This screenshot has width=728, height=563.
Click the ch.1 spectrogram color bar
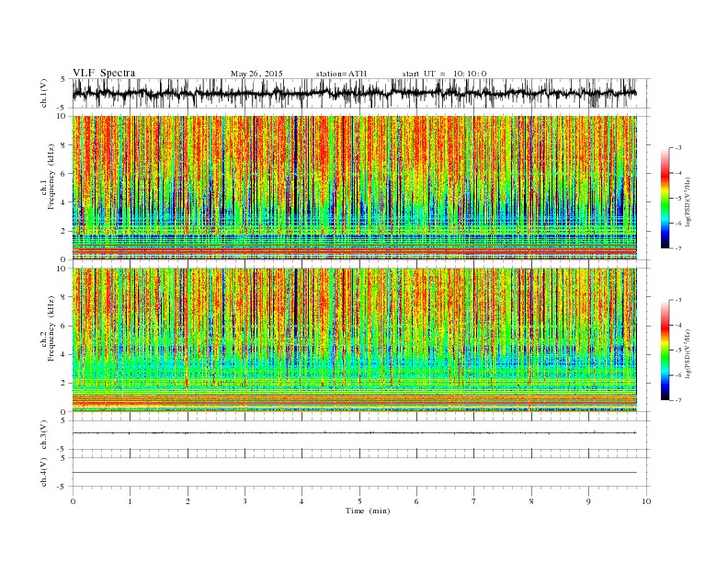pos(665,198)
